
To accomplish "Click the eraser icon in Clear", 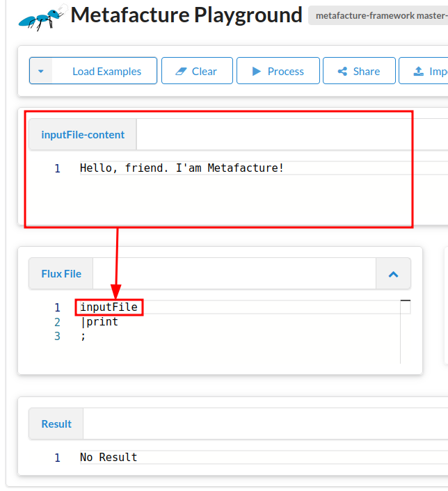I will (181, 72).
